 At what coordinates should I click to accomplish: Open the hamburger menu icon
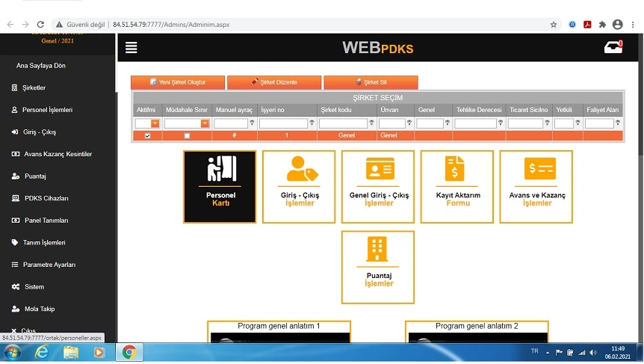(x=131, y=48)
